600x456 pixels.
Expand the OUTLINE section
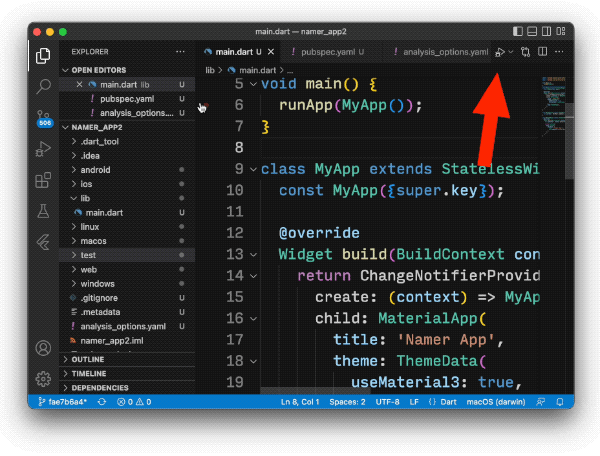pyautogui.click(x=88, y=359)
